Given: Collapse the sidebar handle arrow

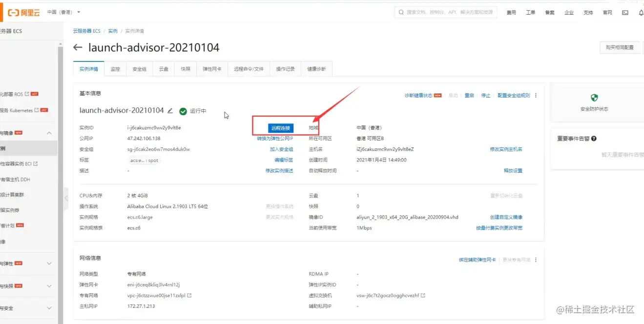Looking at the screenshot, I should click(x=66, y=198).
